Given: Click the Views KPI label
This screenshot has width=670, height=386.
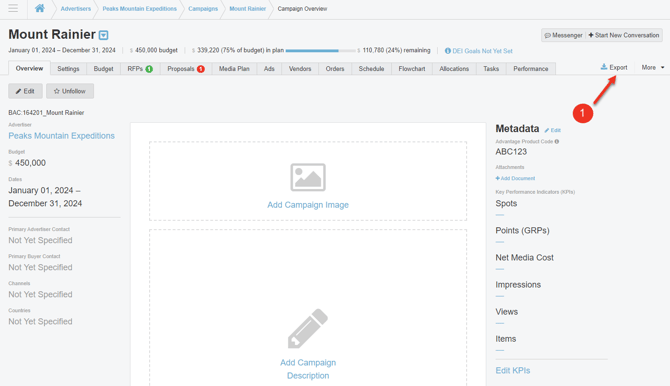Looking at the screenshot, I should coord(506,312).
